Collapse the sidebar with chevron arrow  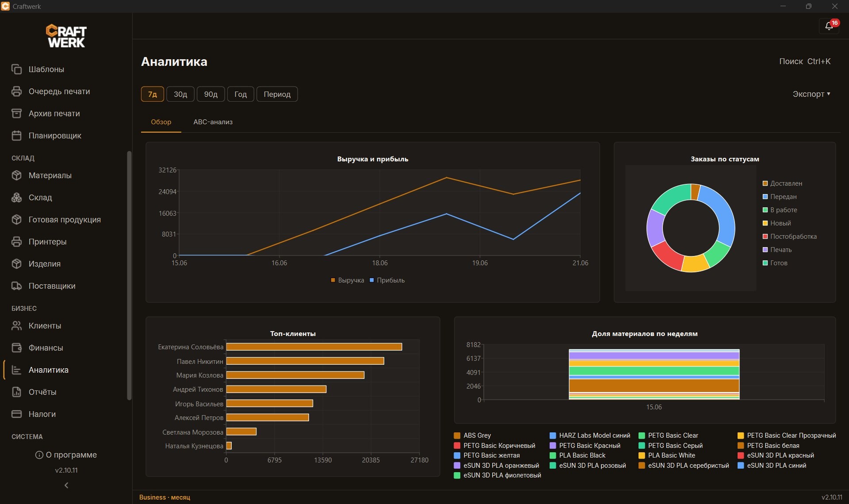click(x=66, y=485)
